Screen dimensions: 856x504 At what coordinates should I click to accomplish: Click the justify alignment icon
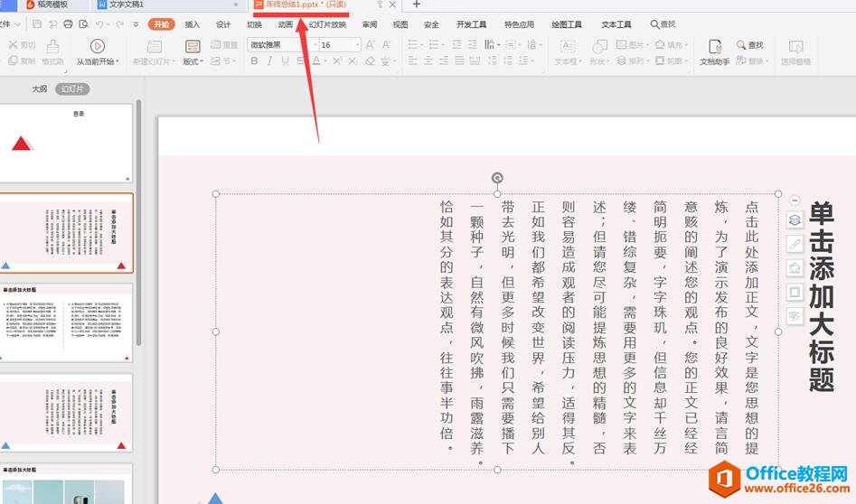point(459,61)
